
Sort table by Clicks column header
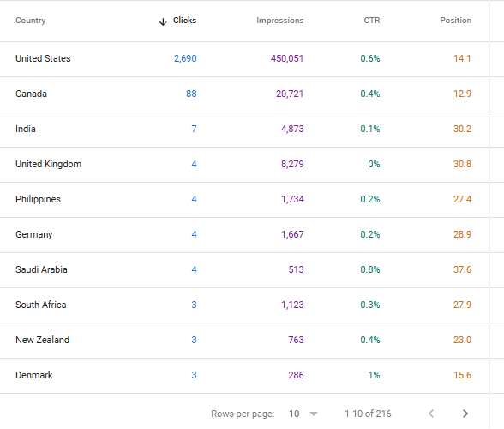tap(184, 21)
